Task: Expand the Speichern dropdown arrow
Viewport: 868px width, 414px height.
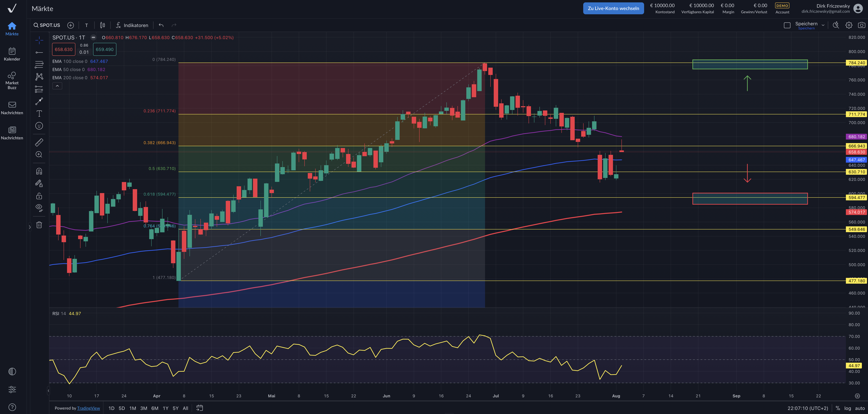Action: point(823,25)
